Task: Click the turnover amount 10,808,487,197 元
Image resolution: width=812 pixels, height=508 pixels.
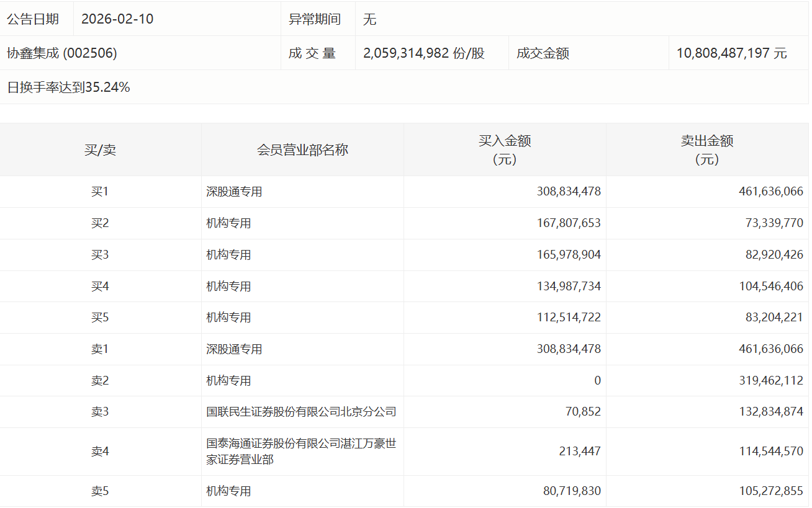Action: coord(731,53)
